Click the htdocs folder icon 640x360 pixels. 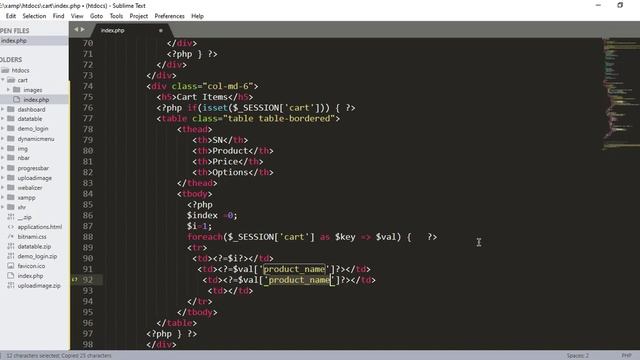5,70
